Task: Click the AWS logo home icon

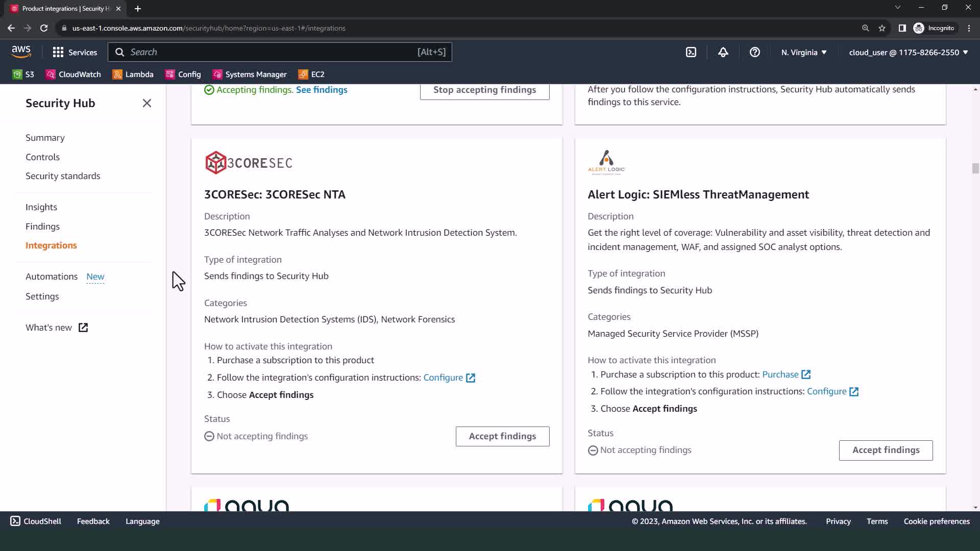Action: click(21, 52)
